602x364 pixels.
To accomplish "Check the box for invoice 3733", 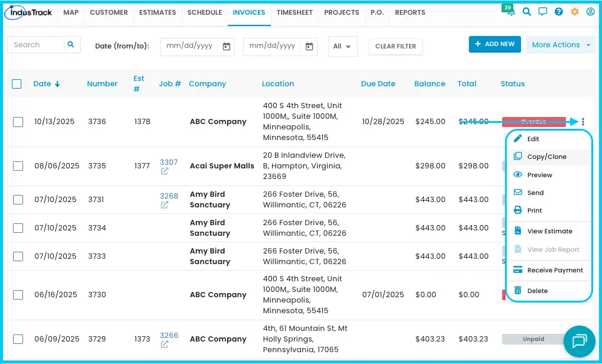I will tap(18, 256).
